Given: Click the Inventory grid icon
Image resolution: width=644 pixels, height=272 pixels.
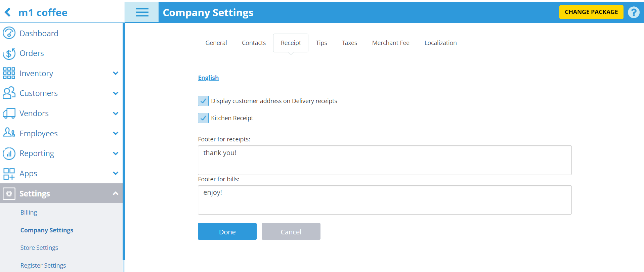Looking at the screenshot, I should (9, 73).
